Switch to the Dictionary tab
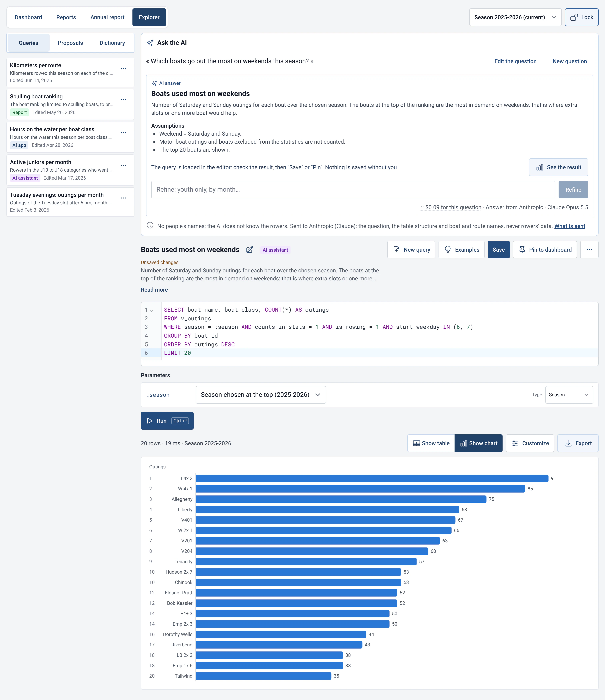The height and width of the screenshot is (700, 605). coord(112,43)
